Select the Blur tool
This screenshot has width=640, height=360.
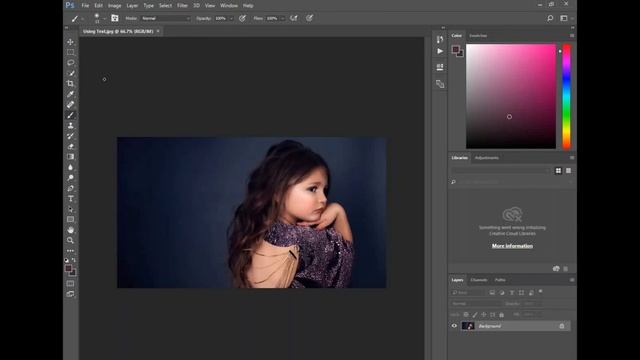pos(70,167)
